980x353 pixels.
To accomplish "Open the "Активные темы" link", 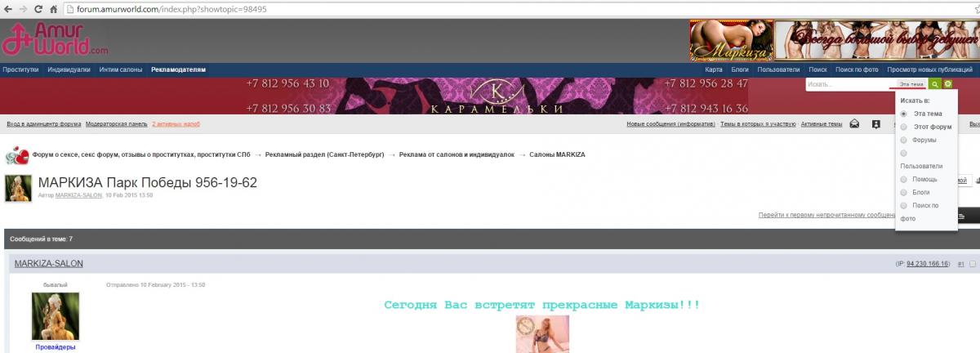I will 821,124.
